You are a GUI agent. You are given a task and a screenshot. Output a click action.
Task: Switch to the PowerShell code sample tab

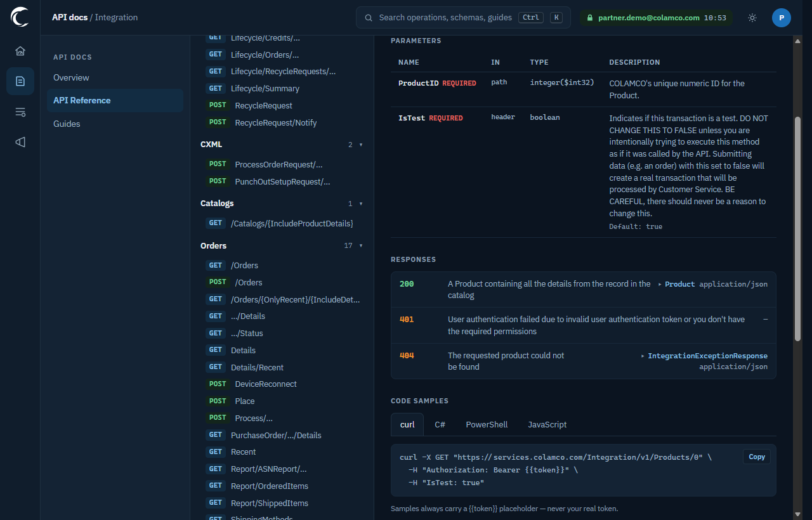pyautogui.click(x=487, y=424)
